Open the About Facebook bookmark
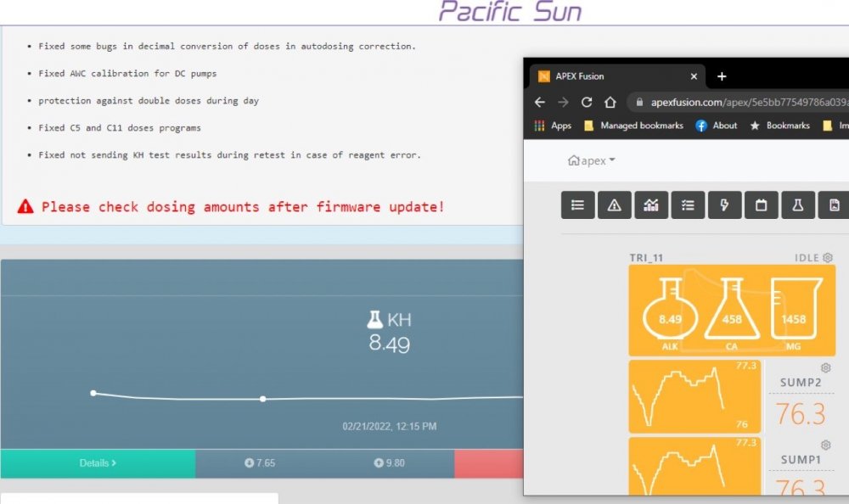 click(x=717, y=126)
